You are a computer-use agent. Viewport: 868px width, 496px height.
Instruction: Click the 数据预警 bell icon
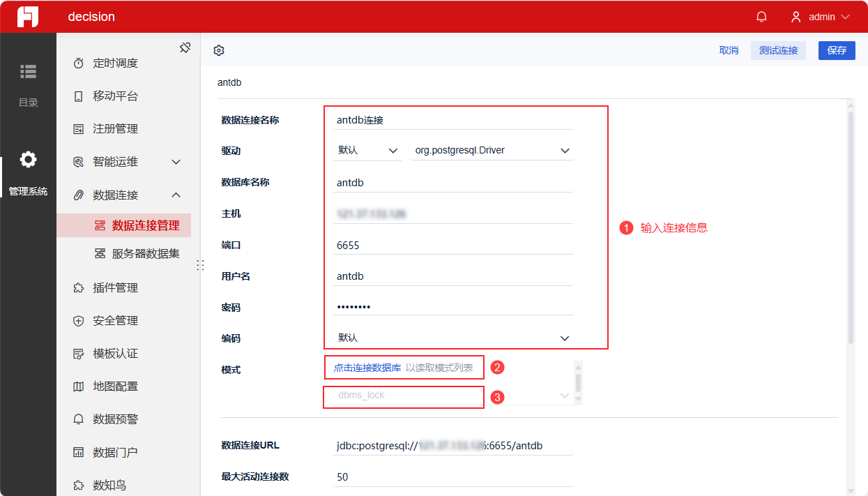click(79, 419)
